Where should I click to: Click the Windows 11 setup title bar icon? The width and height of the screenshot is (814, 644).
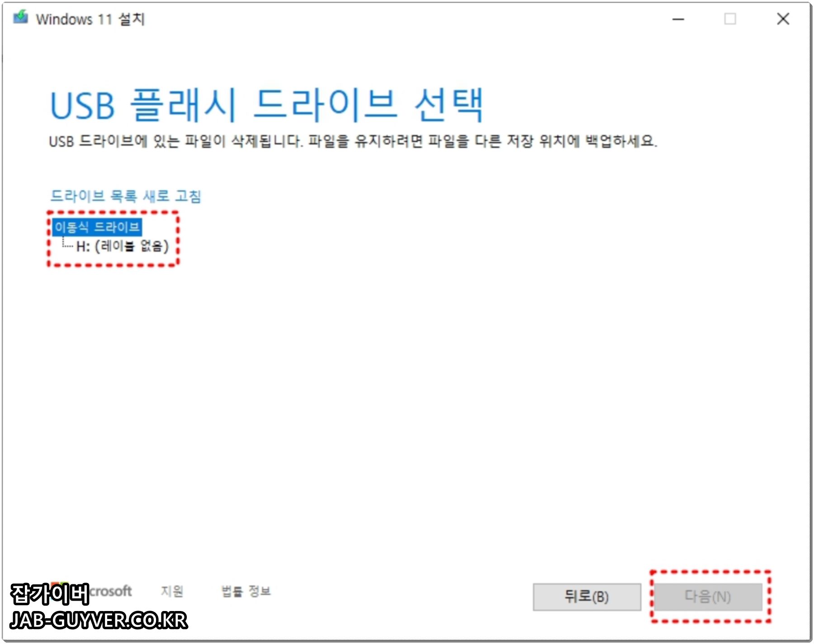click(x=21, y=18)
